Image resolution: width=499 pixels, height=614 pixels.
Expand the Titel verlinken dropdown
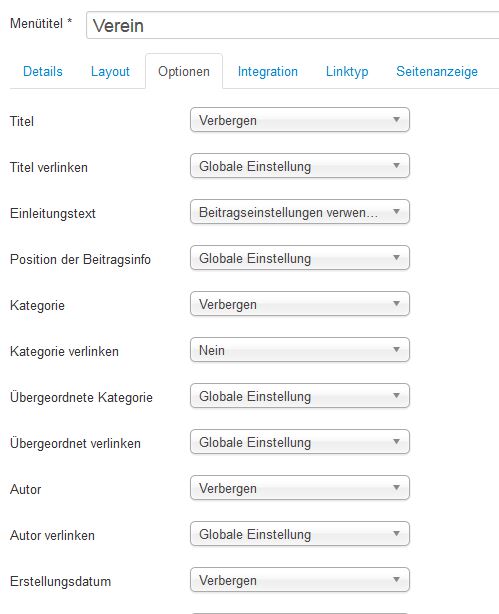(x=300, y=166)
